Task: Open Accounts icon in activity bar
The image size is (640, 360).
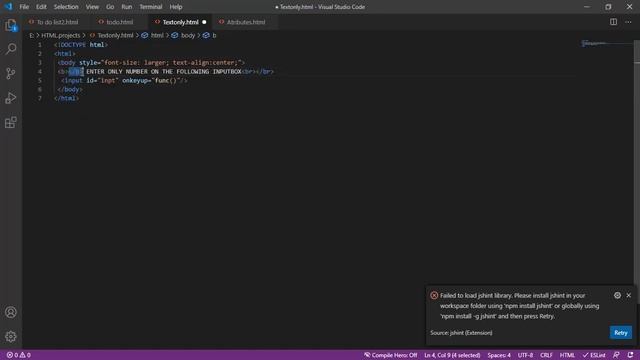Action: pyautogui.click(x=11, y=312)
